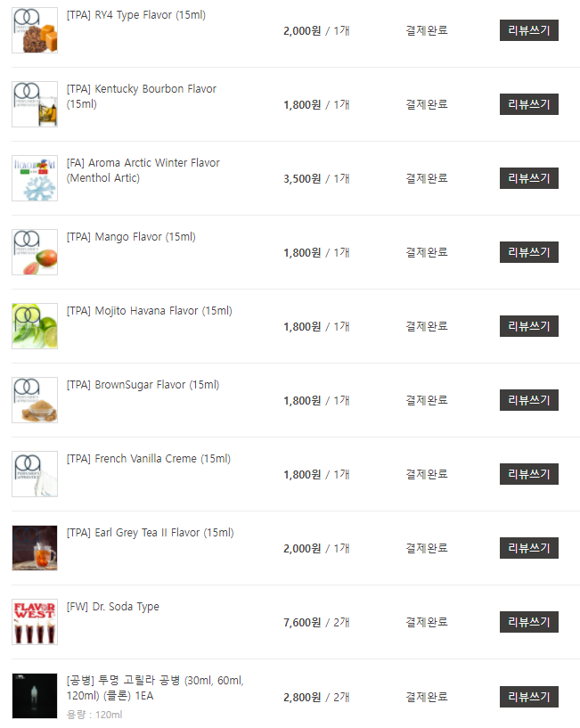The height and width of the screenshot is (728, 580).
Task: Click the Arctic Winter snowflake product image
Action: click(x=35, y=178)
